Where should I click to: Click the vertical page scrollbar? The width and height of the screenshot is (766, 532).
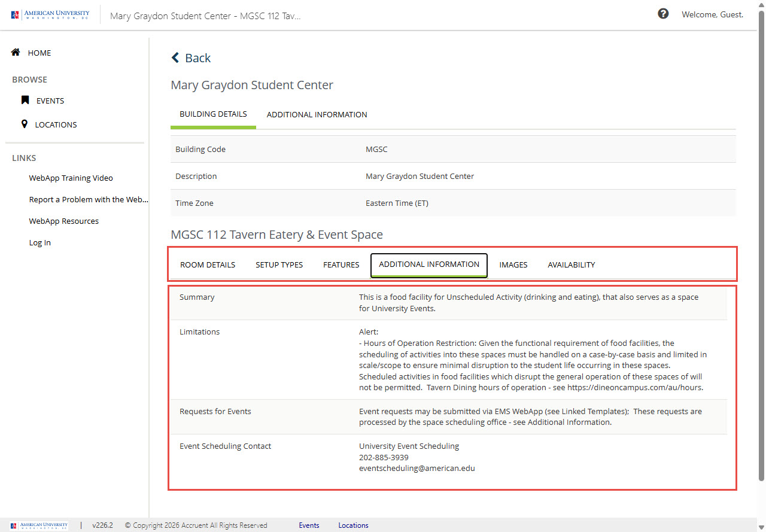tap(761, 245)
